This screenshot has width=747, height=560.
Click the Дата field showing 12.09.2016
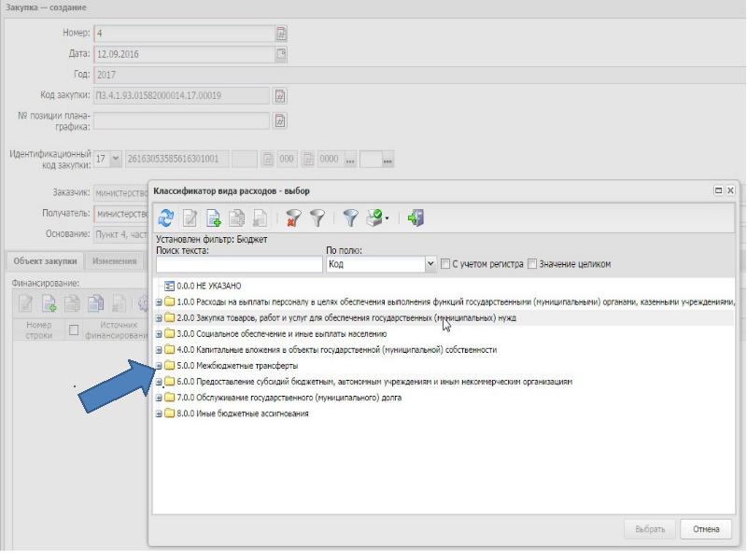184,54
